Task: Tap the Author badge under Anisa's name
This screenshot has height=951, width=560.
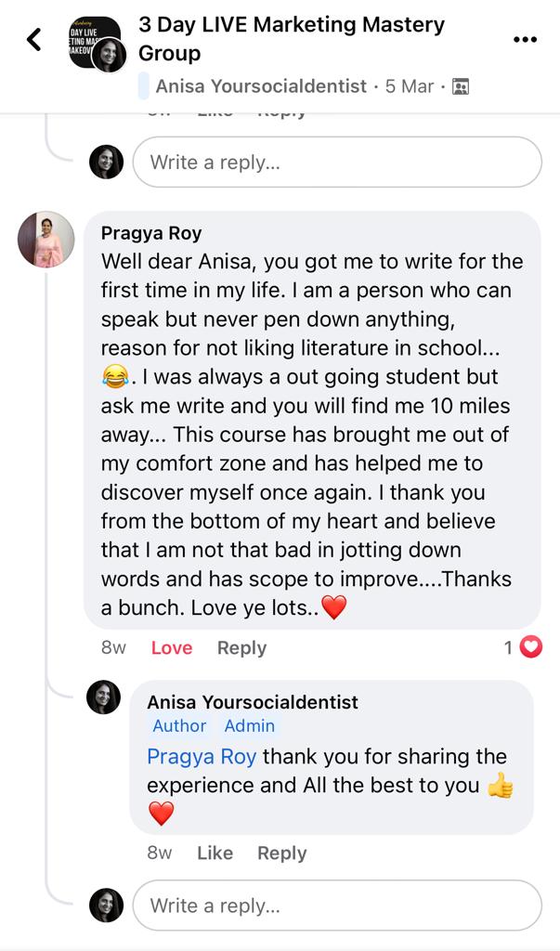Action: click(179, 726)
